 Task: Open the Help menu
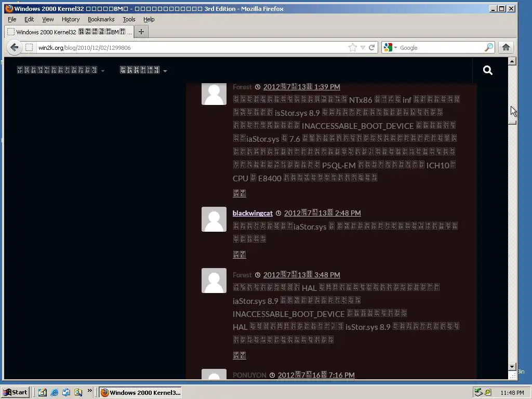149,19
